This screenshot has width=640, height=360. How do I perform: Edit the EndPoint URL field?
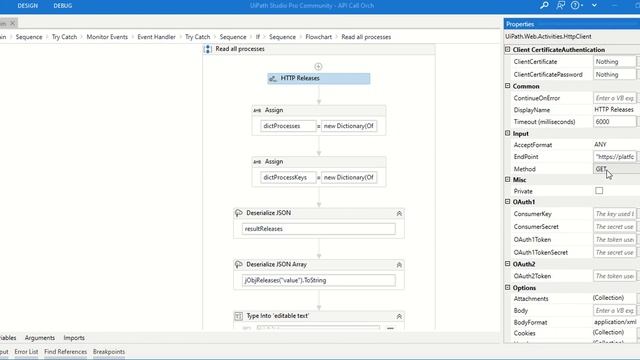614,157
